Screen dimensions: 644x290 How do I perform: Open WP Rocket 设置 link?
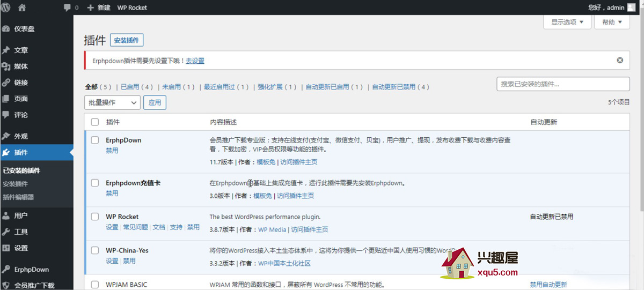112,227
